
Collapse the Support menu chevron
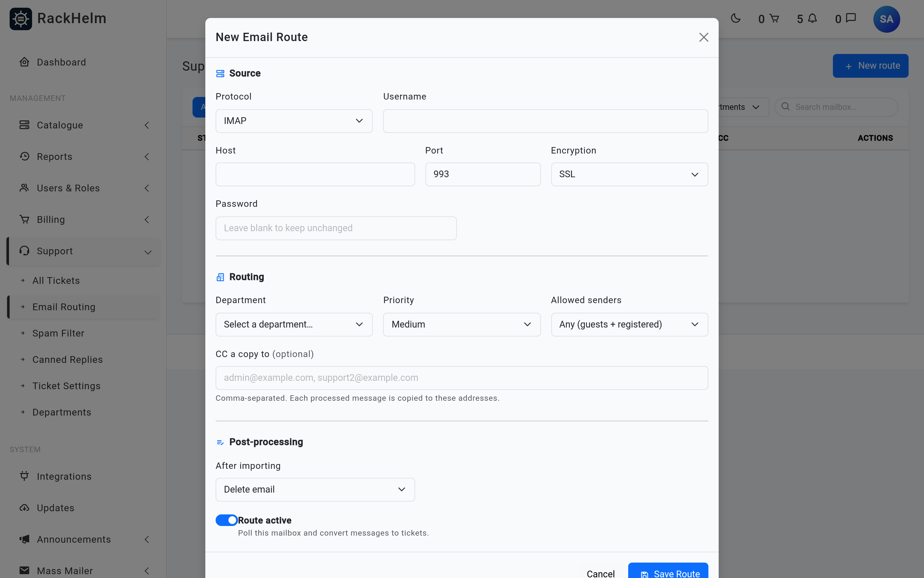(x=148, y=252)
